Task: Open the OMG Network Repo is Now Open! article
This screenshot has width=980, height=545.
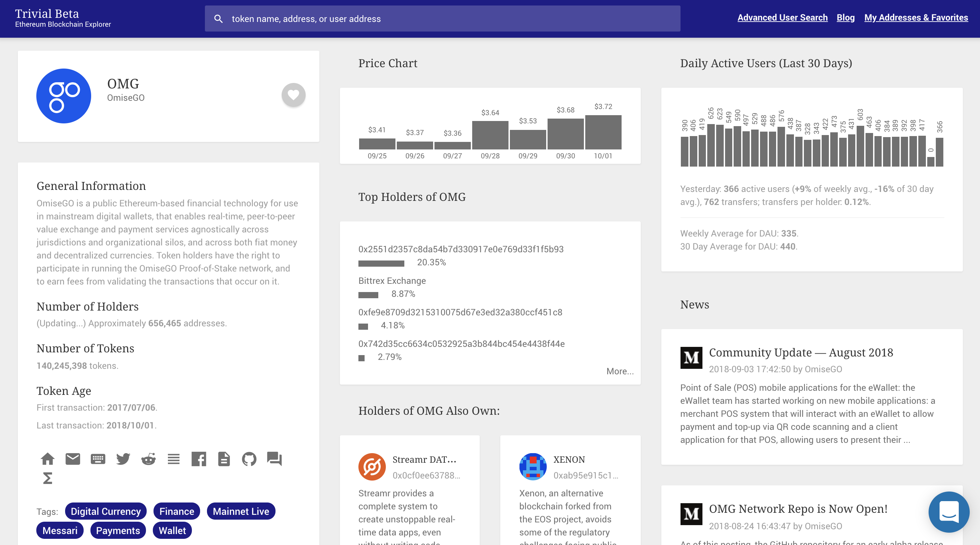Action: click(x=798, y=509)
